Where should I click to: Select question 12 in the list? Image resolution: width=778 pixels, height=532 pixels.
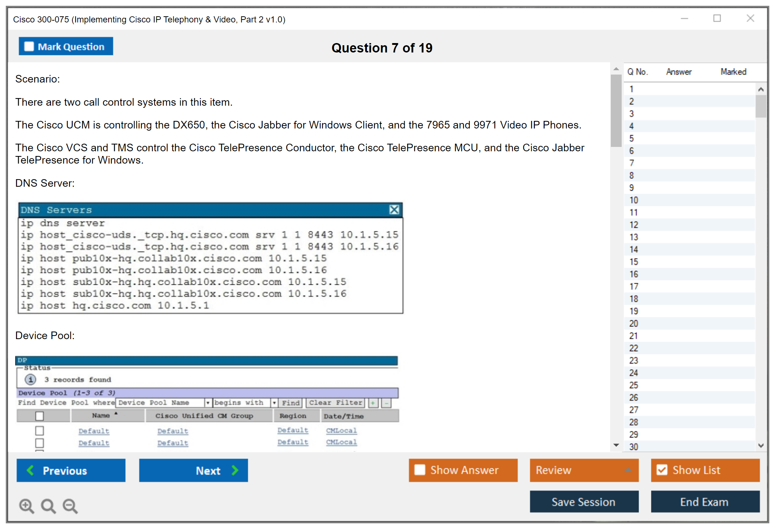(x=634, y=225)
